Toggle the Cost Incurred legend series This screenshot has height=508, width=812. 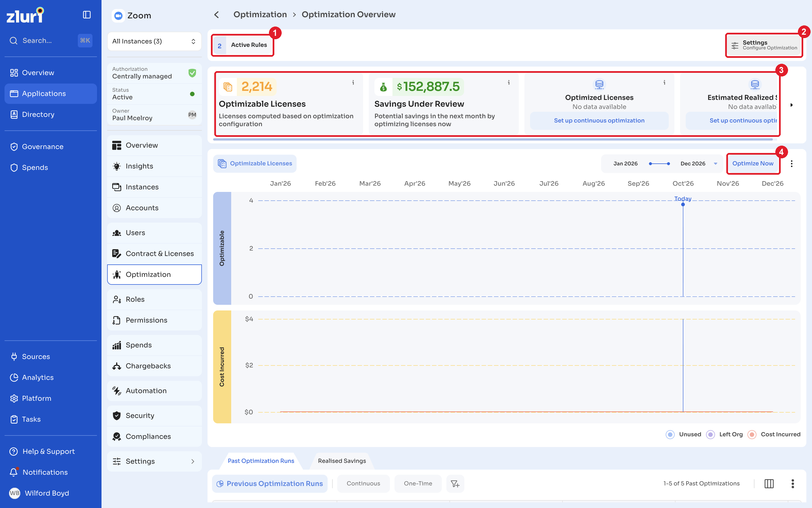pos(774,434)
